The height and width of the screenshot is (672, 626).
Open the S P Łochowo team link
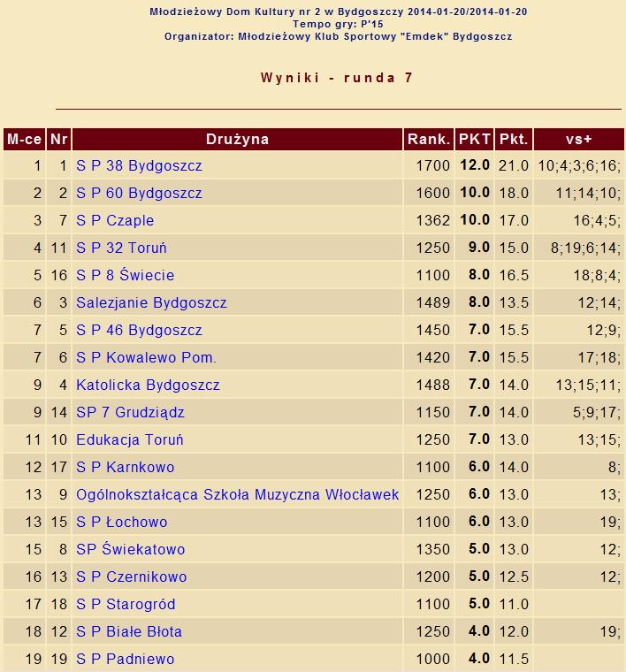tap(122, 522)
